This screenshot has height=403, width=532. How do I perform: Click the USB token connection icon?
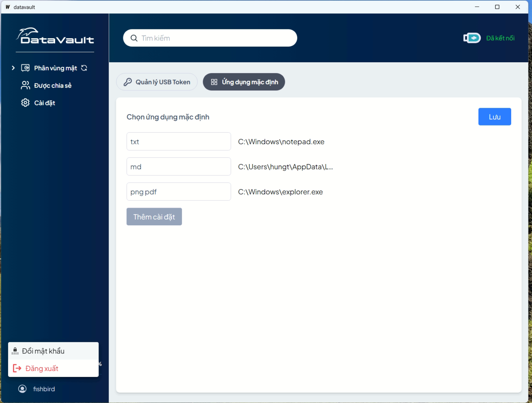472,38
